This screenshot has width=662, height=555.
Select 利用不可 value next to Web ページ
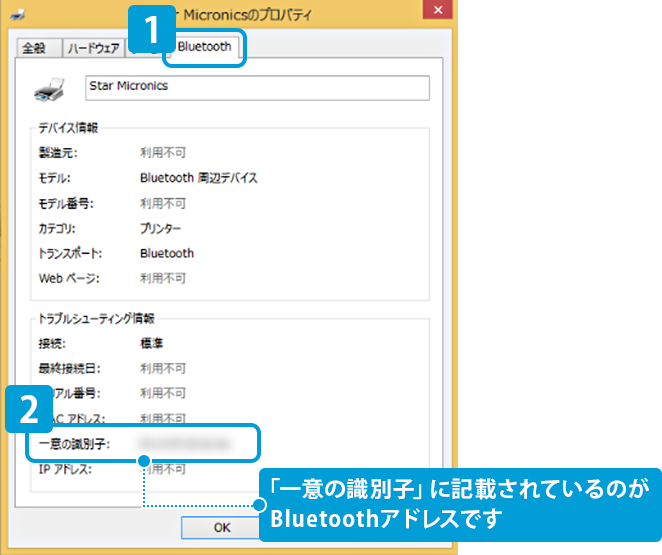163,279
